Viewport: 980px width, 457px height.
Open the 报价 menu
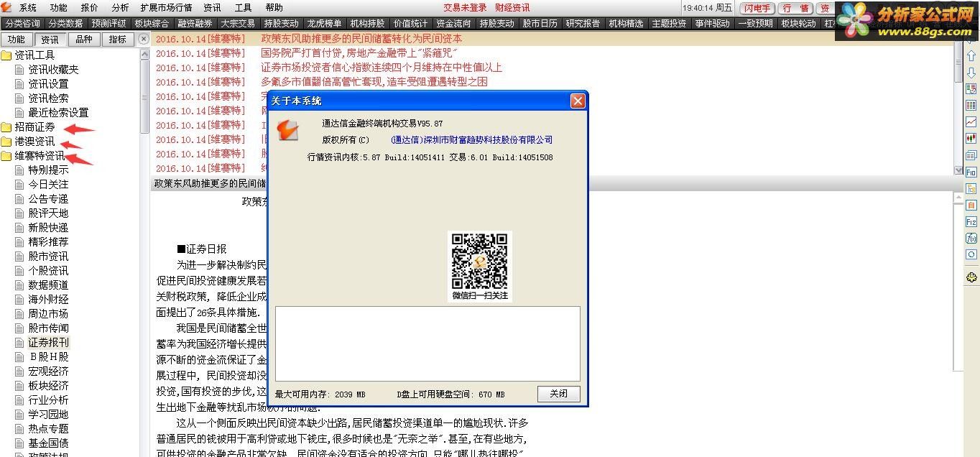coord(90,8)
